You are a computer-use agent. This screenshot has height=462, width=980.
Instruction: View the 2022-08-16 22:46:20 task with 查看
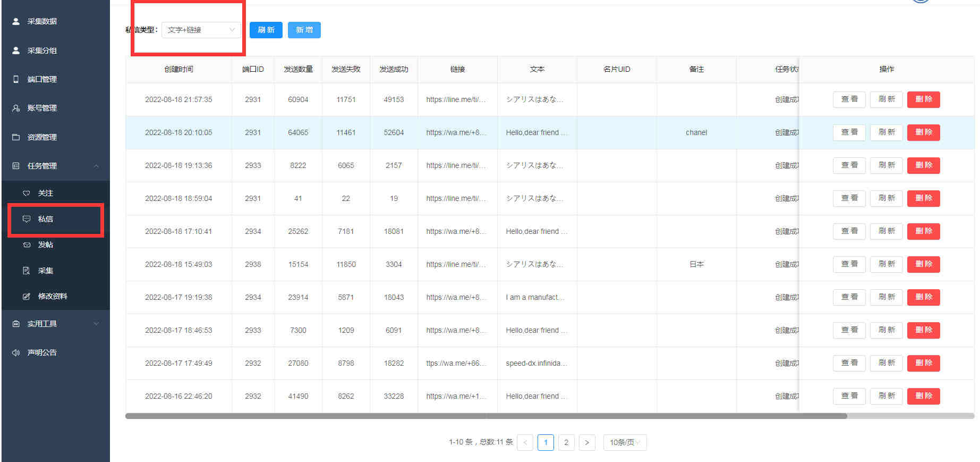click(849, 396)
